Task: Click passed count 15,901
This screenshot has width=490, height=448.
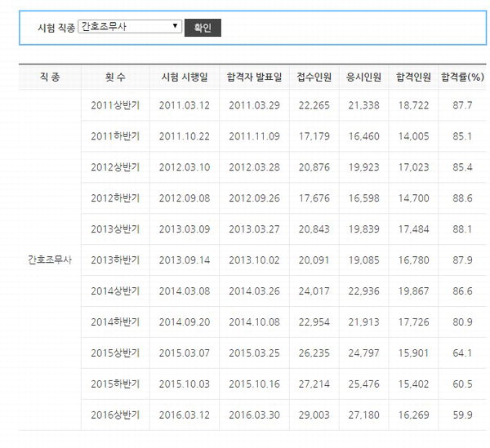Action: 413,353
